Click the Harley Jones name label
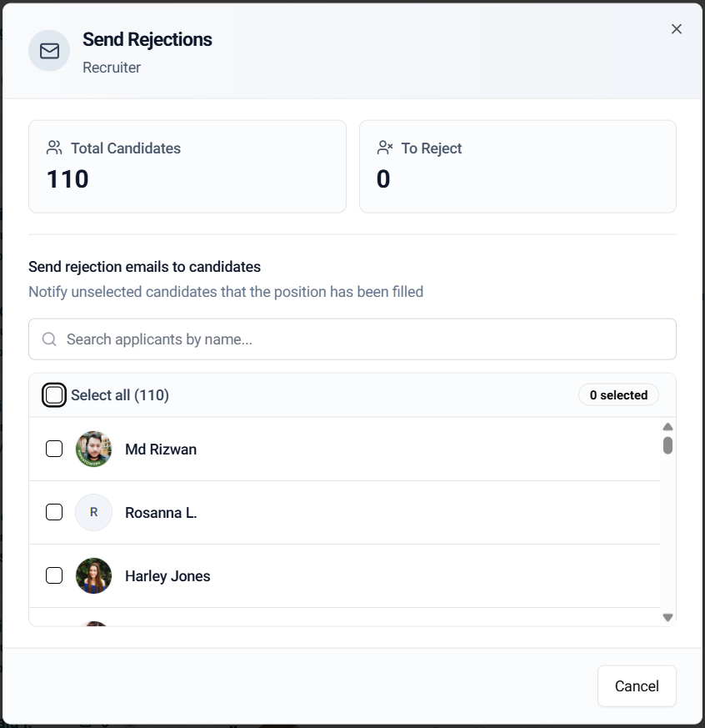This screenshot has width=705, height=728. 167,576
